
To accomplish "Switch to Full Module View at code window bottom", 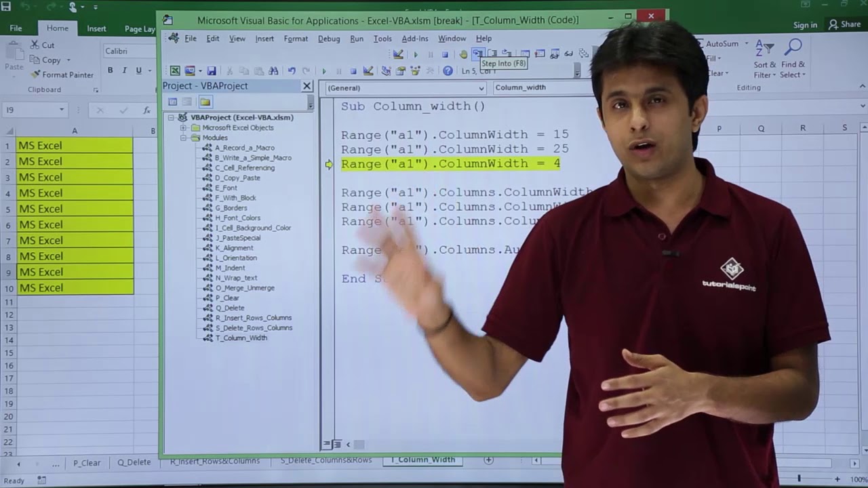I will (x=336, y=444).
